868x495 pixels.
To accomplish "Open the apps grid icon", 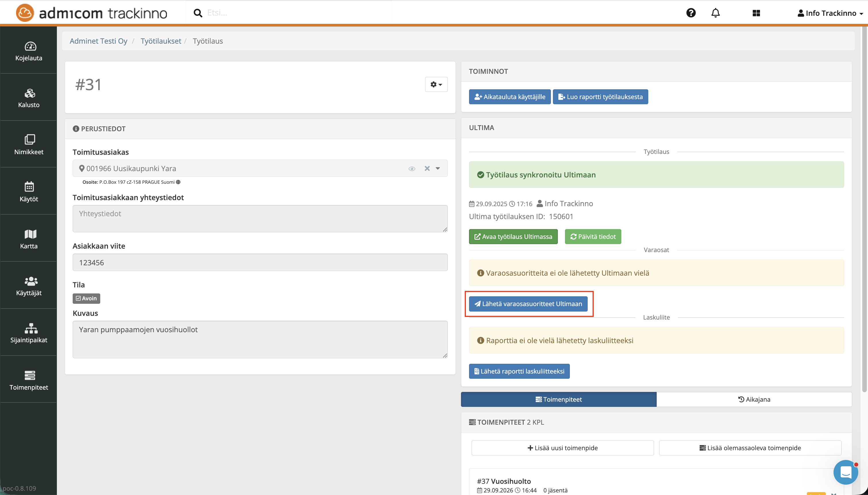I will [x=756, y=13].
